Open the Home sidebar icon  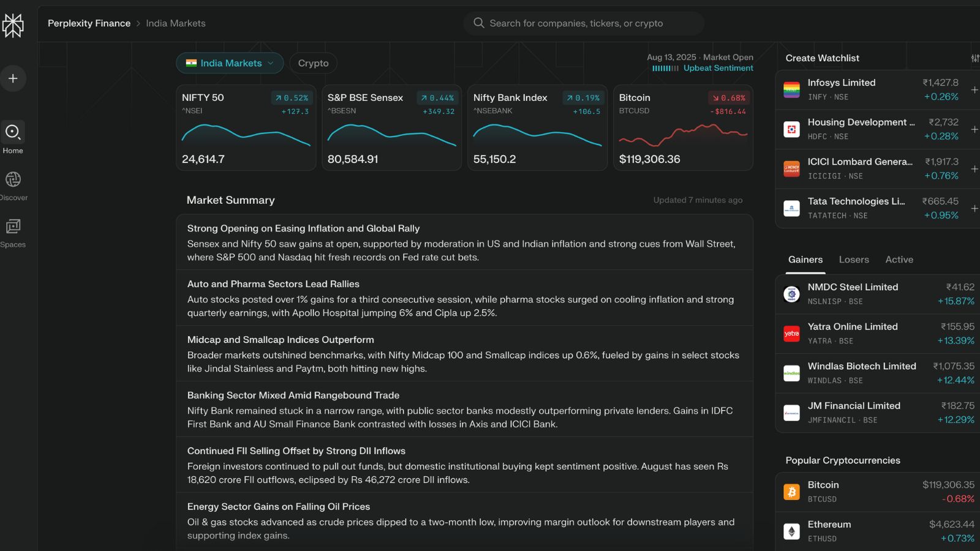coord(13,132)
